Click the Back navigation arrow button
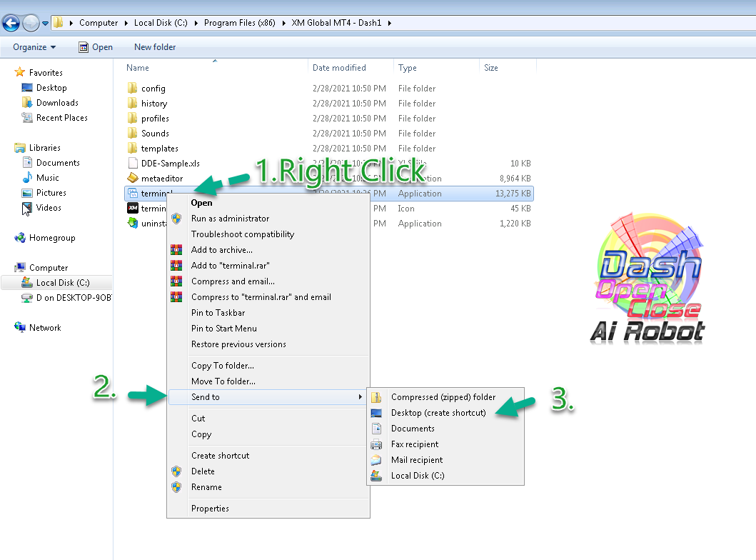 (11, 23)
